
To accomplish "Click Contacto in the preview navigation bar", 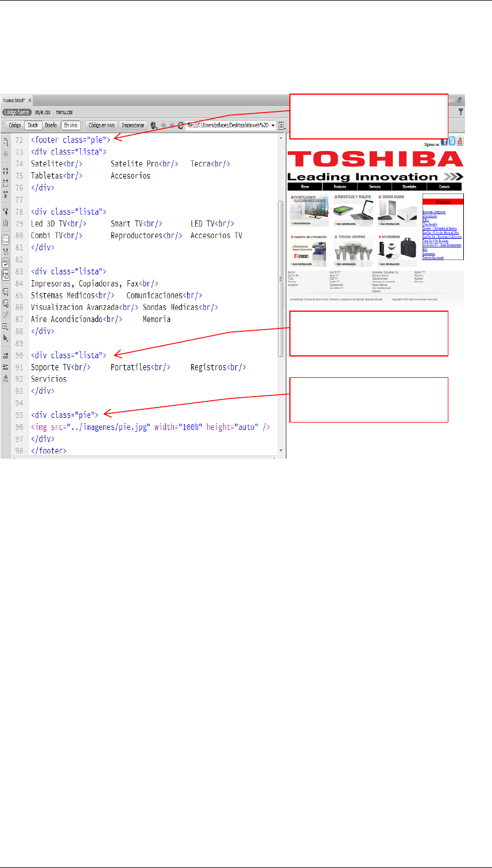I will [444, 187].
